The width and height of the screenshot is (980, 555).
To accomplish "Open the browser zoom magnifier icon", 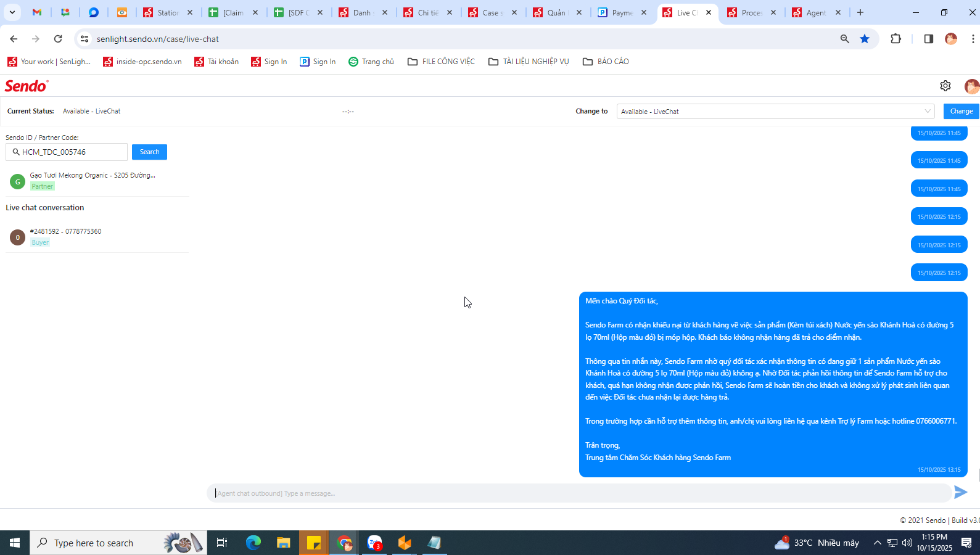I will tap(844, 39).
